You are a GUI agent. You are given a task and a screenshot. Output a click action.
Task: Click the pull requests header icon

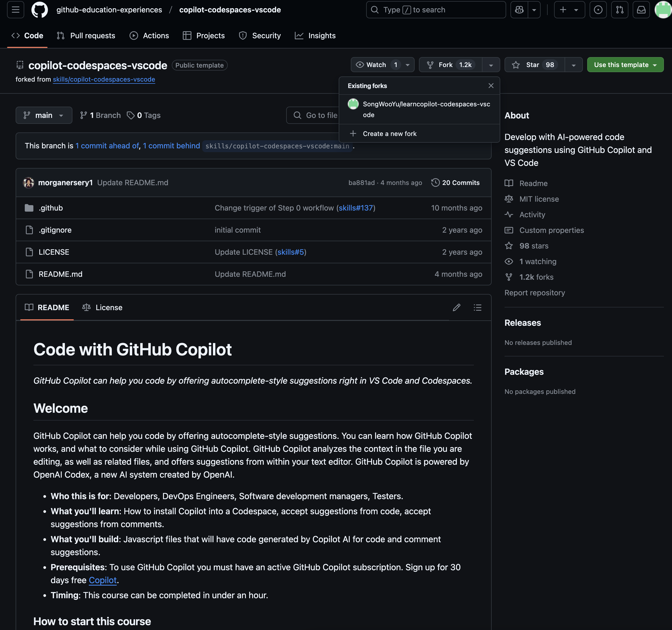click(619, 10)
